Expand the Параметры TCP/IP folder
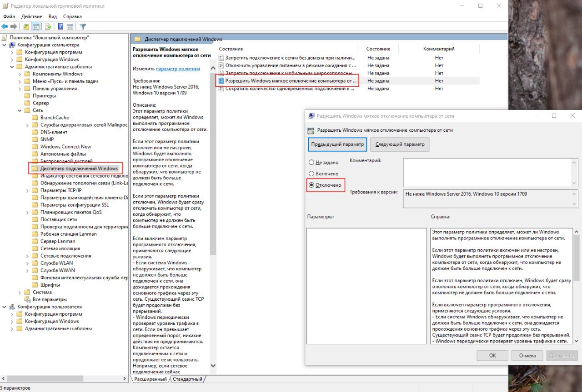The image size is (582, 392). coord(28,190)
